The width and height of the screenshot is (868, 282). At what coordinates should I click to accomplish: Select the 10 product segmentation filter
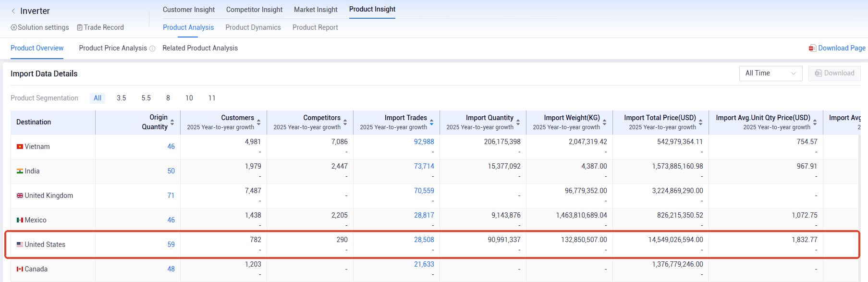[x=189, y=98]
